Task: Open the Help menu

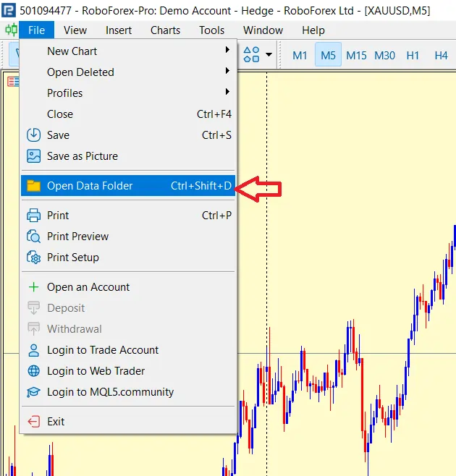Action: (x=313, y=30)
